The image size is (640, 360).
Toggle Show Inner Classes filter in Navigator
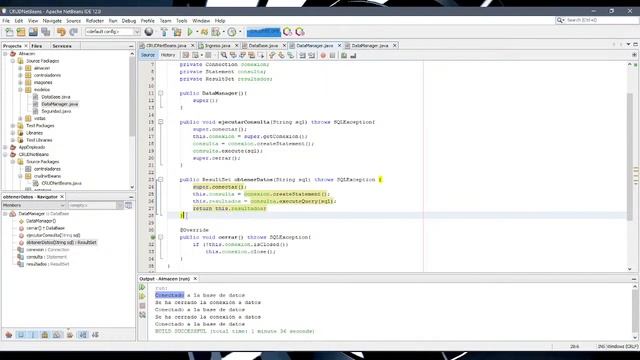(x=57, y=335)
